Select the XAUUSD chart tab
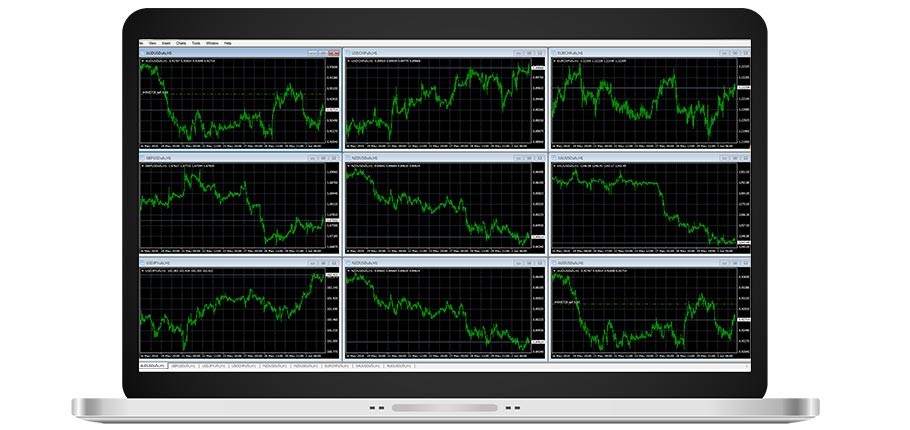 click(x=367, y=366)
